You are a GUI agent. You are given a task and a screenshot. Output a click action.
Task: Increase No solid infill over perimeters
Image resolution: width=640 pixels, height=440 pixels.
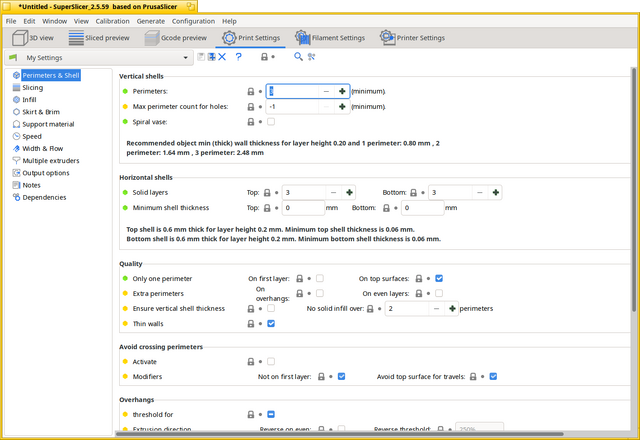pos(452,309)
